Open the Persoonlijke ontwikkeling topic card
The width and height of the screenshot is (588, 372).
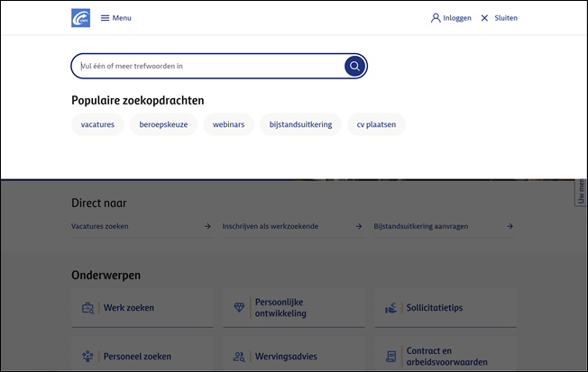(294, 307)
